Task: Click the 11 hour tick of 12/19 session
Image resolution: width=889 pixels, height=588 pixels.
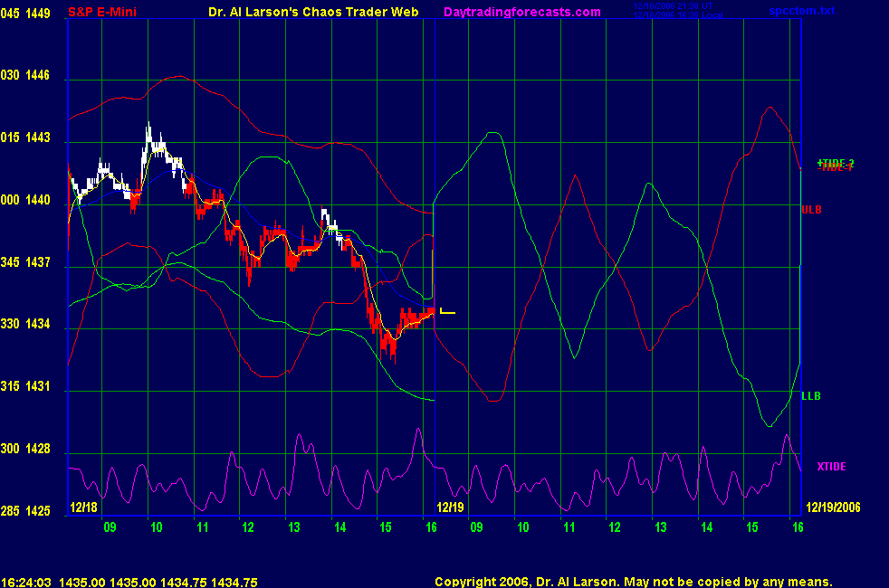Action: (569, 527)
